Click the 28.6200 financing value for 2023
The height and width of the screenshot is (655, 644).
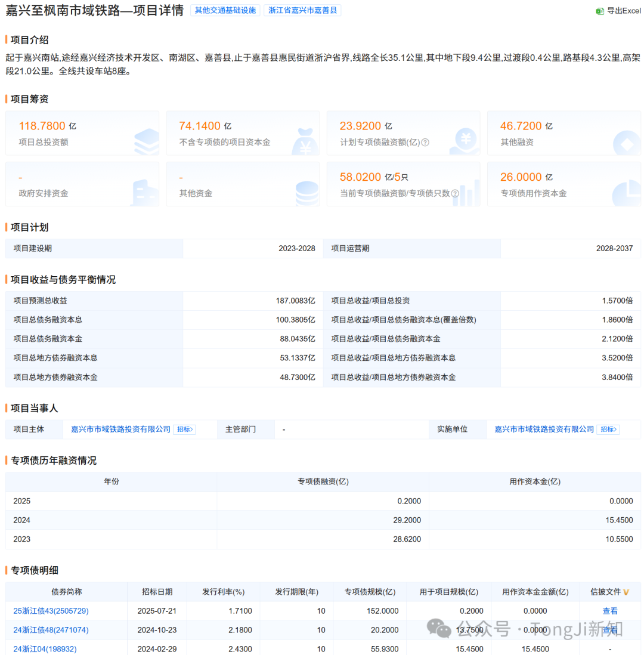click(x=407, y=539)
